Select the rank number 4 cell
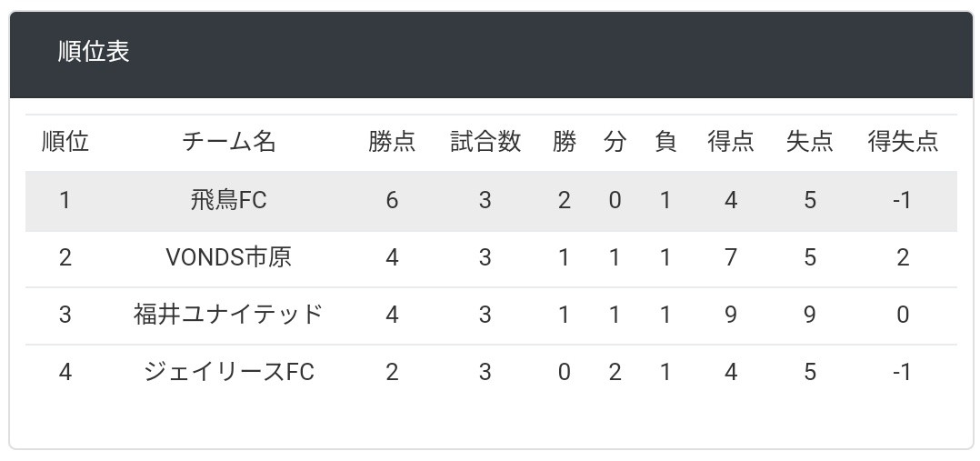The image size is (980, 461). [x=65, y=372]
